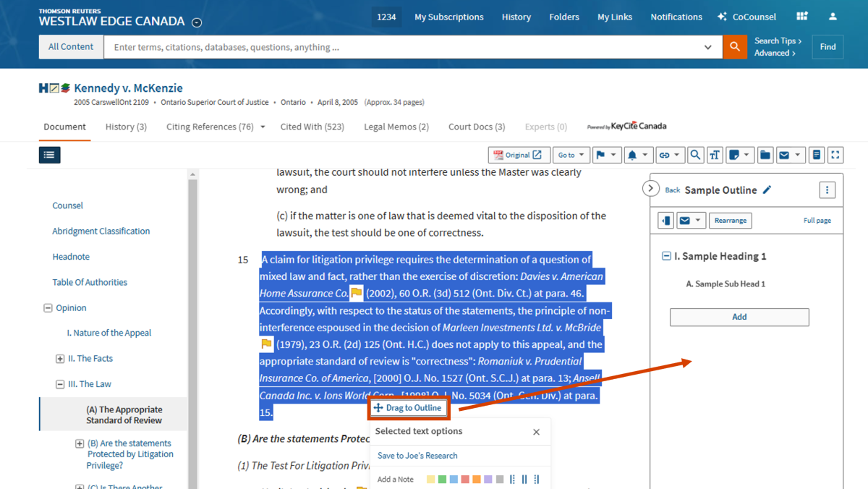868x489 pixels.
Task: Open the Citing References tab dropdown arrow
Action: pos(263,127)
